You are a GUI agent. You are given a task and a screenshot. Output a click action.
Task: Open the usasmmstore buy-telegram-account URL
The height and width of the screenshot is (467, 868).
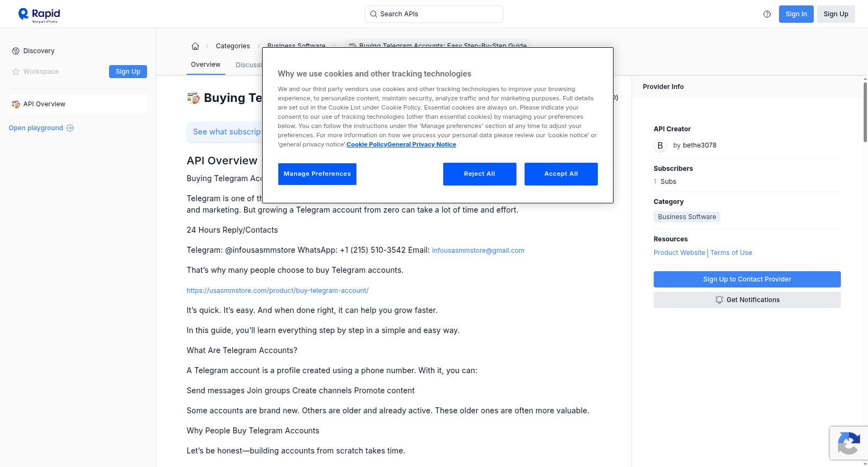278,291
